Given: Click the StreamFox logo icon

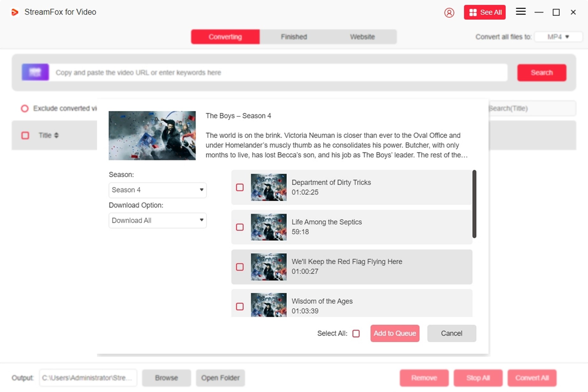Looking at the screenshot, I should (15, 12).
